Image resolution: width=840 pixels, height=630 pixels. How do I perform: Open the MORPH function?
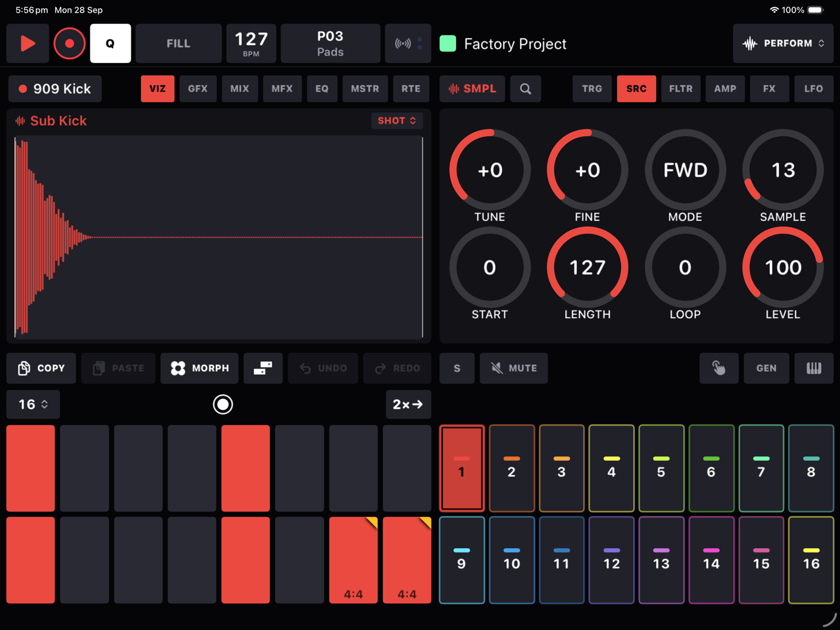tap(200, 368)
